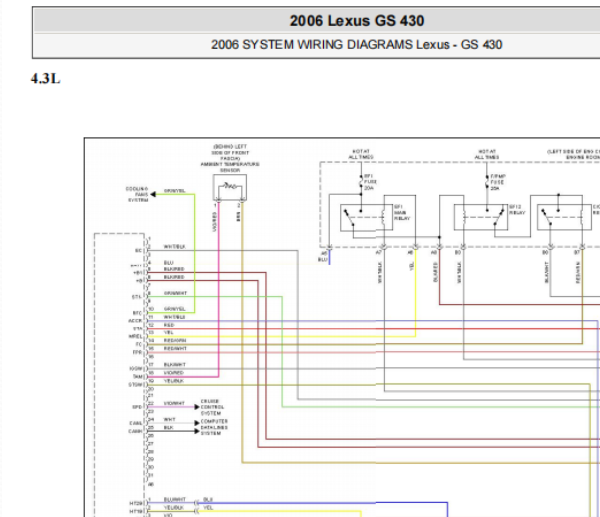The height and width of the screenshot is (517, 600).
Task: Click the EFI Main Relay box
Action: tap(366, 217)
